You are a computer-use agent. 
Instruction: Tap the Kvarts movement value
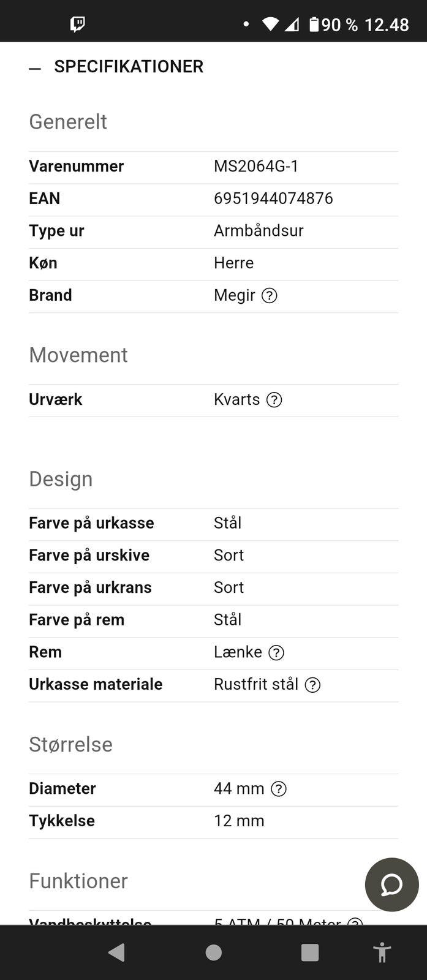click(x=236, y=399)
